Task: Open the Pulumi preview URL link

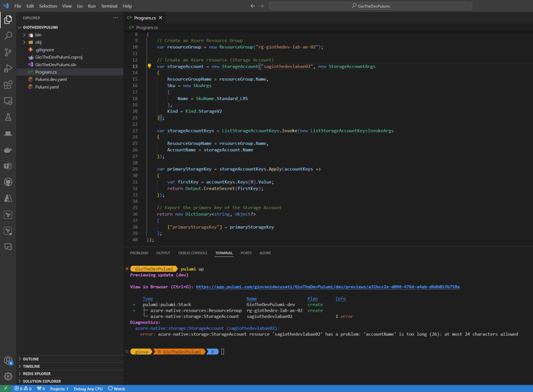Action: [327, 287]
